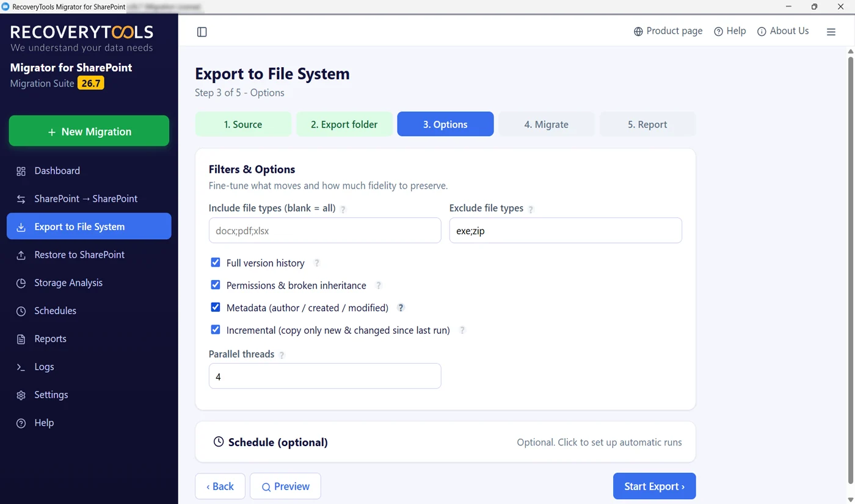Viewport: 855px width, 504px height.
Task: Open Export to File System in sidebar
Action: coord(89,226)
